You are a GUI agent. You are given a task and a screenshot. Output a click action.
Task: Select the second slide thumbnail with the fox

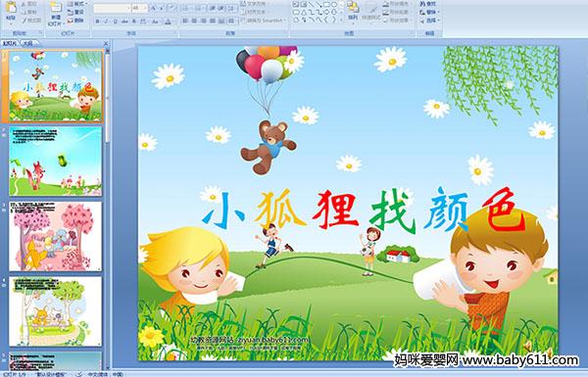[x=55, y=162]
